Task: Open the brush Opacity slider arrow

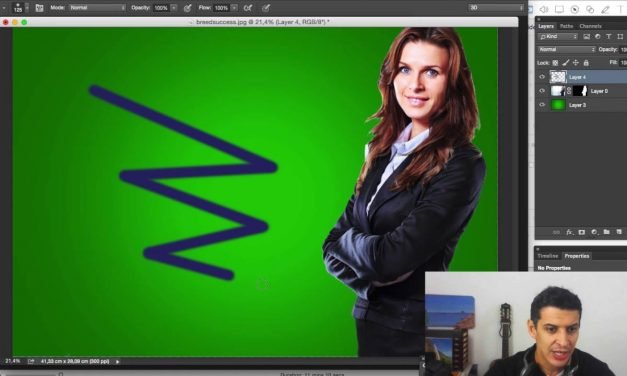Action: [x=174, y=8]
